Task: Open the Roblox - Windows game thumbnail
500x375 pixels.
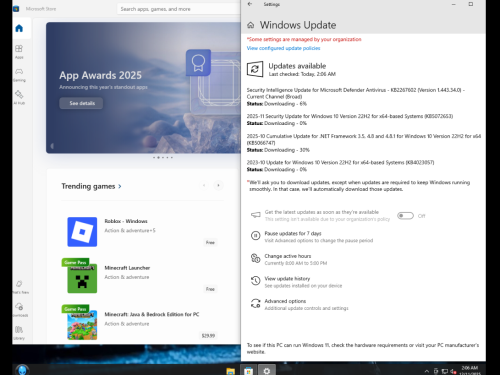Action: pos(82,232)
